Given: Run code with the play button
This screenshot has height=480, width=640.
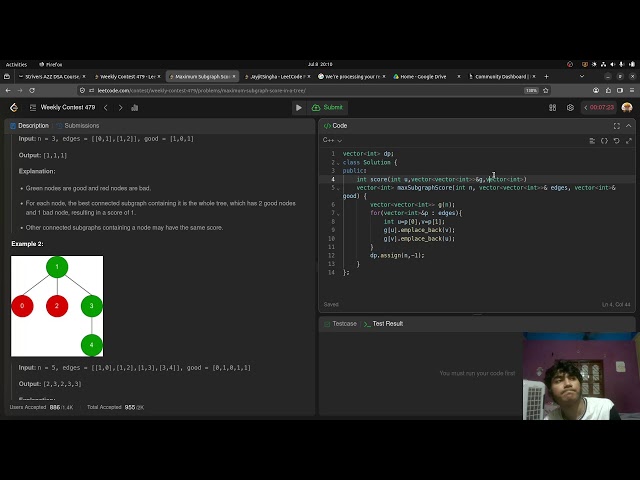Looking at the screenshot, I should click(298, 108).
